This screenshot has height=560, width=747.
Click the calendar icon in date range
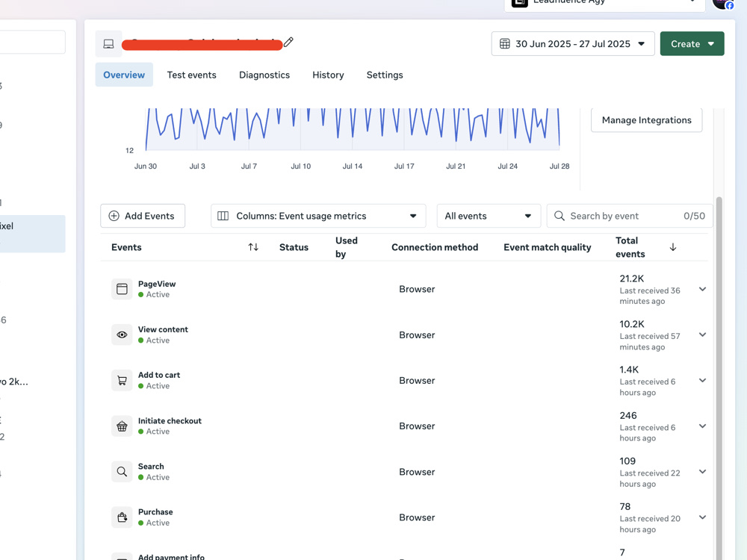coord(504,44)
